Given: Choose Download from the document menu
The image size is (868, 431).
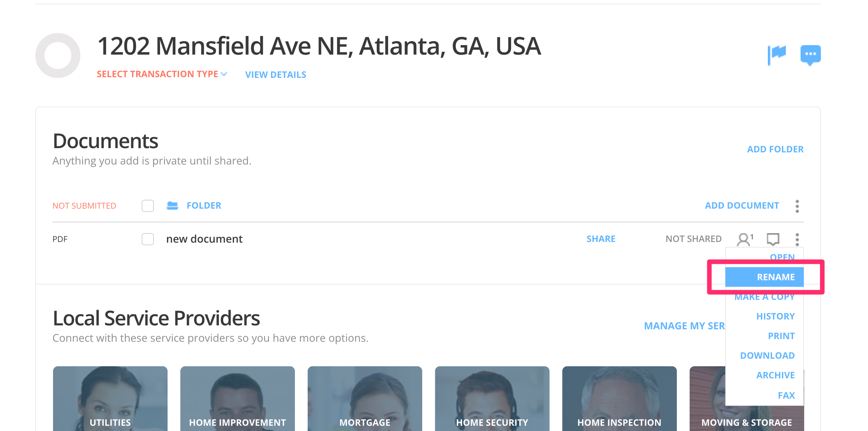Looking at the screenshot, I should tap(767, 355).
